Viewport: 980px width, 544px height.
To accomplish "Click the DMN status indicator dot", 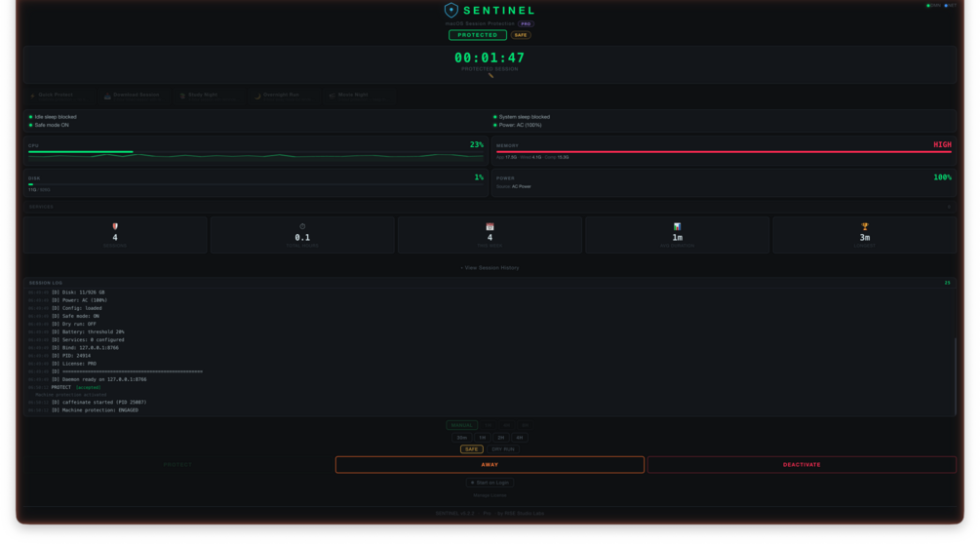I will tap(928, 6).
